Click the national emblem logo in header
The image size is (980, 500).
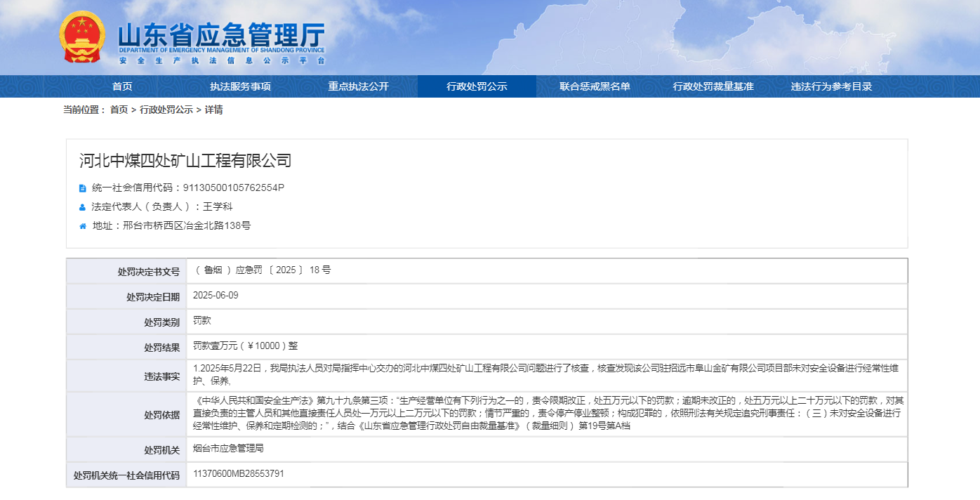(x=82, y=37)
